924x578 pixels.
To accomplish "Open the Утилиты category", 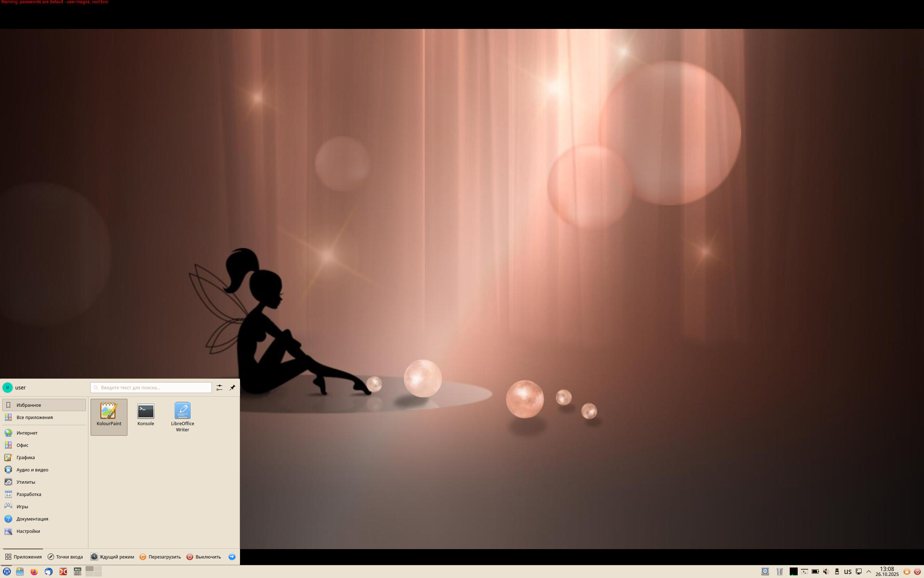I will pos(44,482).
